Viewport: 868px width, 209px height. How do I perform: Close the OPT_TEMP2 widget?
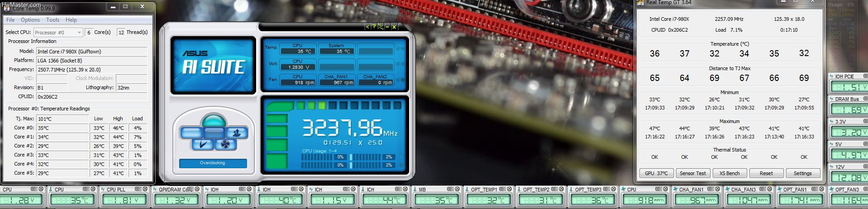(561, 189)
